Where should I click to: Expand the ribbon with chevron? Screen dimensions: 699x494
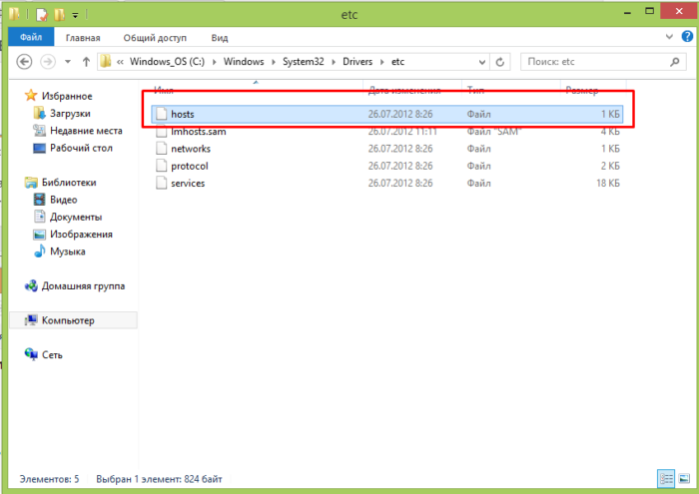pyautogui.click(x=669, y=37)
